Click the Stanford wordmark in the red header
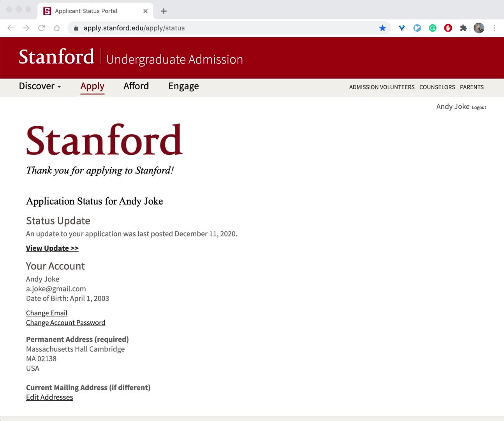Image resolution: width=504 pixels, height=421 pixels. pos(56,57)
